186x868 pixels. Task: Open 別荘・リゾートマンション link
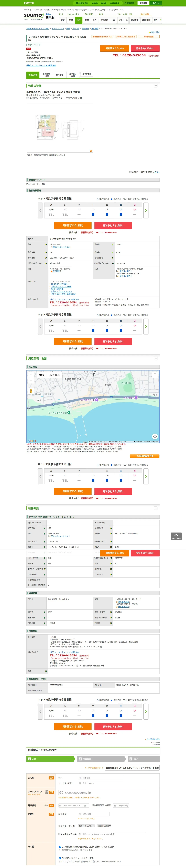pyautogui.click(x=61, y=292)
